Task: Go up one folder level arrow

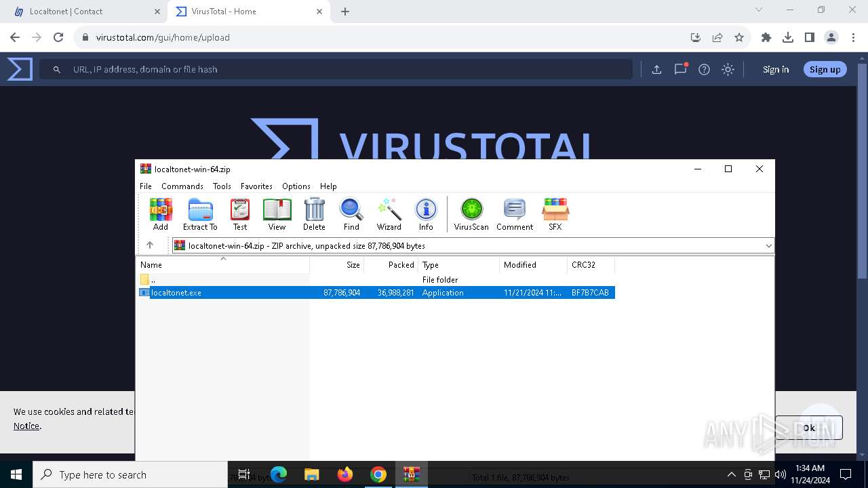Action: coord(150,245)
